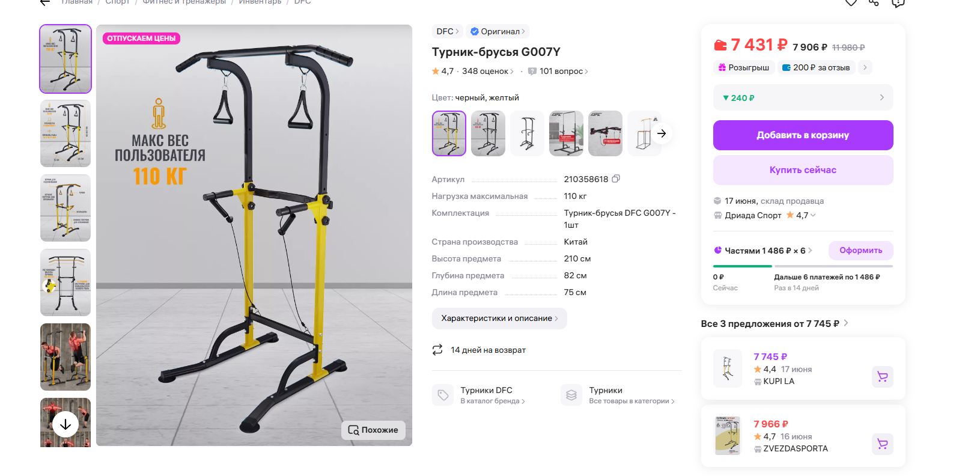980x476 pixels.
Task: Add ZVEZDASPORTA offer to cart
Action: coord(882,444)
